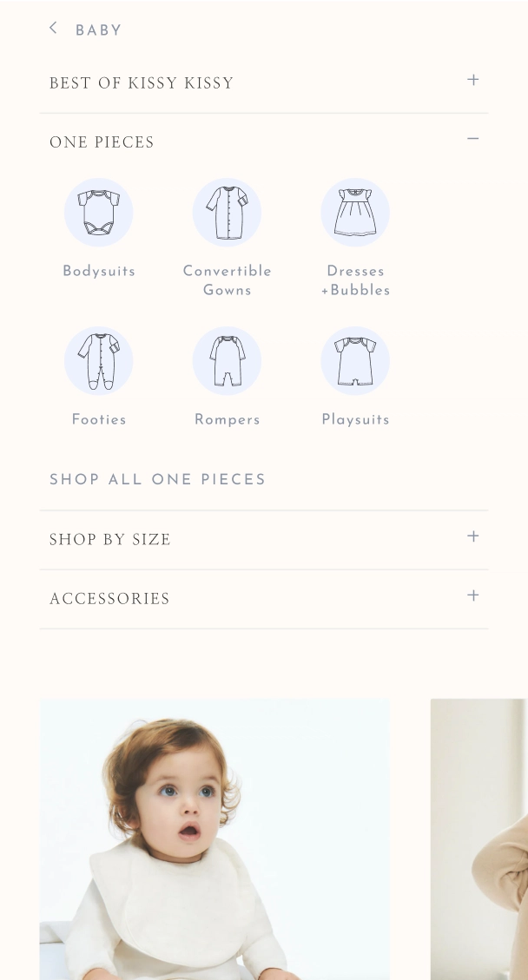Click the Best of Kissy Kissy heading
The image size is (528, 980).
tap(142, 83)
